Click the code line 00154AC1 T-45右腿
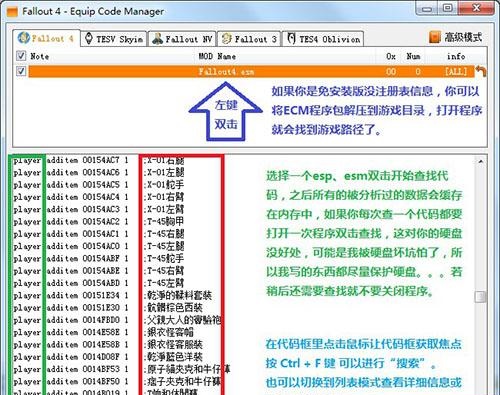 point(99,234)
